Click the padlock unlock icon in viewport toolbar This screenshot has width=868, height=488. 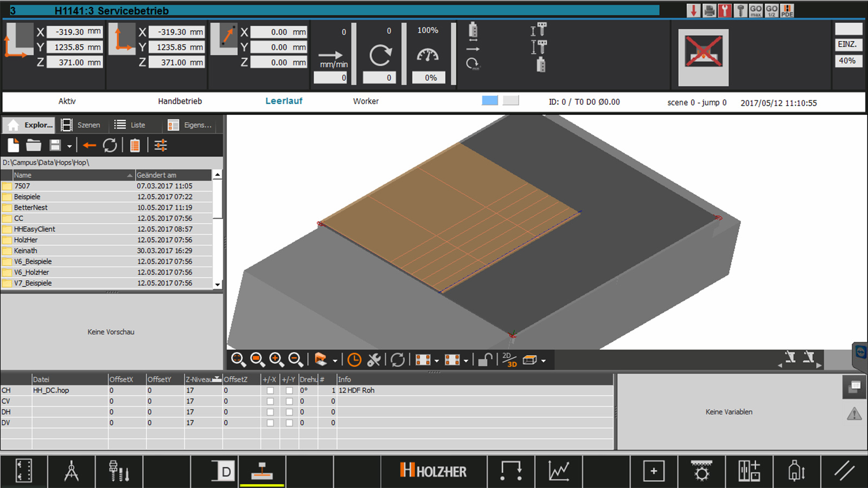coord(486,360)
